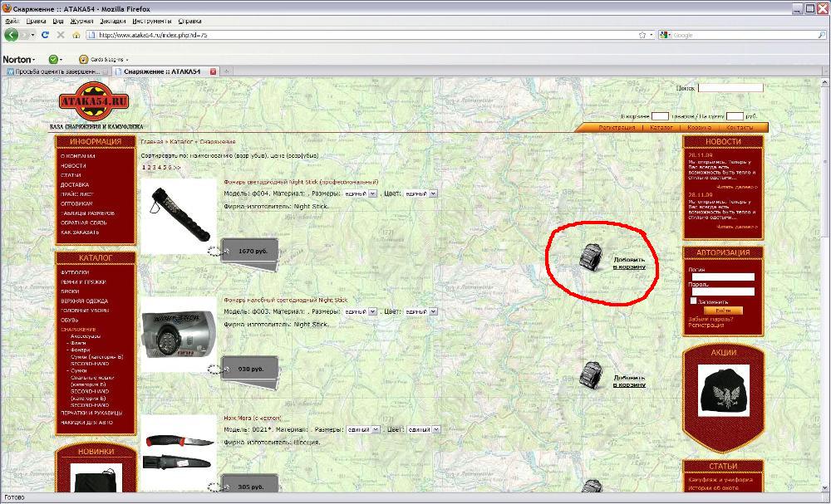Go to page 3 of the catalog

155,167
